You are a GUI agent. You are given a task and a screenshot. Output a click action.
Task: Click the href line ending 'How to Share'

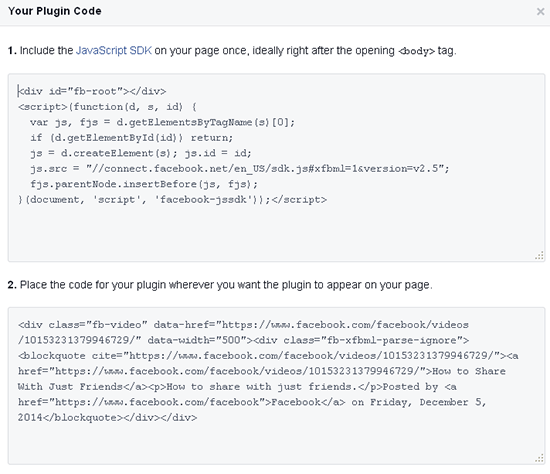pyautogui.click(x=262, y=371)
